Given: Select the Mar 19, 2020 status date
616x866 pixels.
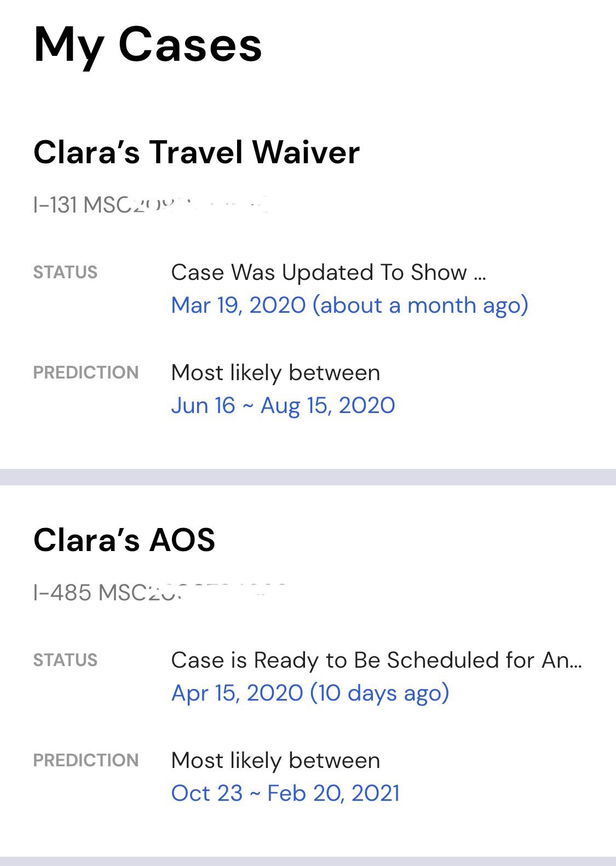Looking at the screenshot, I should [238, 305].
